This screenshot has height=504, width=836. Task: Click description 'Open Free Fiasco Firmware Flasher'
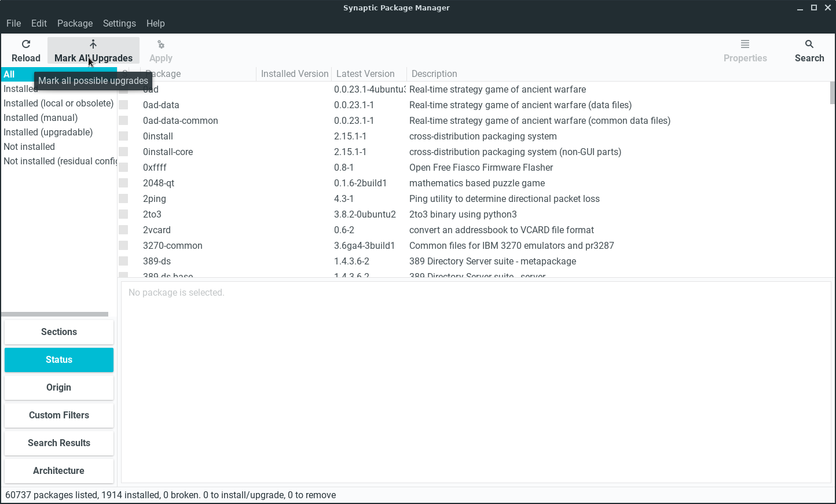481,167
